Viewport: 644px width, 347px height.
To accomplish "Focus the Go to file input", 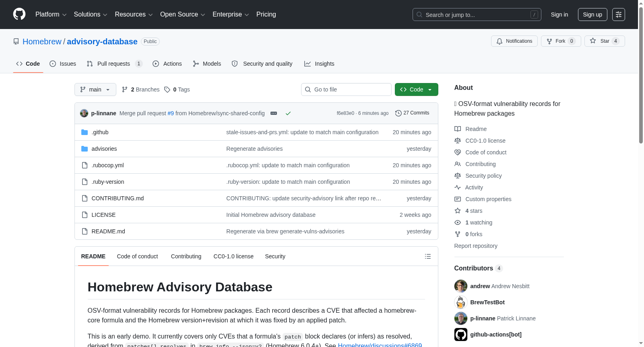I will point(346,89).
